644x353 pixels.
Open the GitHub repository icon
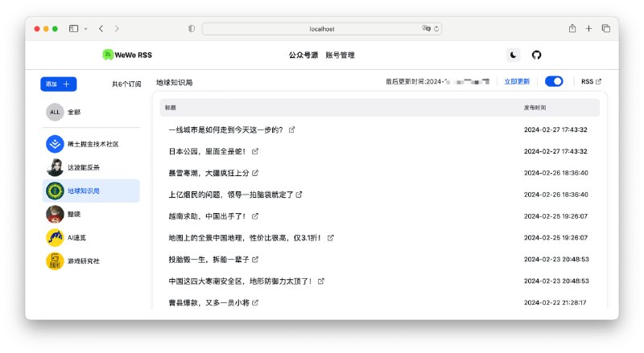[537, 55]
